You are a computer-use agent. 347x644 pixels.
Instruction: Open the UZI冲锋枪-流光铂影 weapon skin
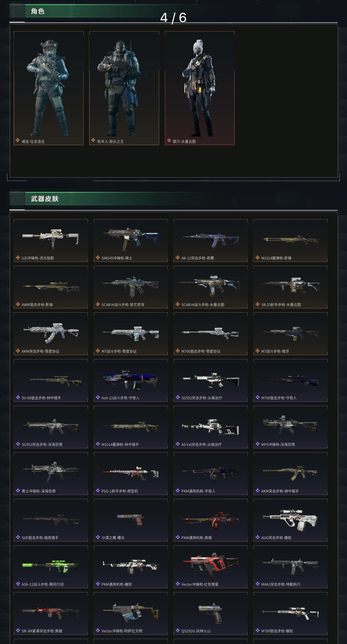[51, 240]
